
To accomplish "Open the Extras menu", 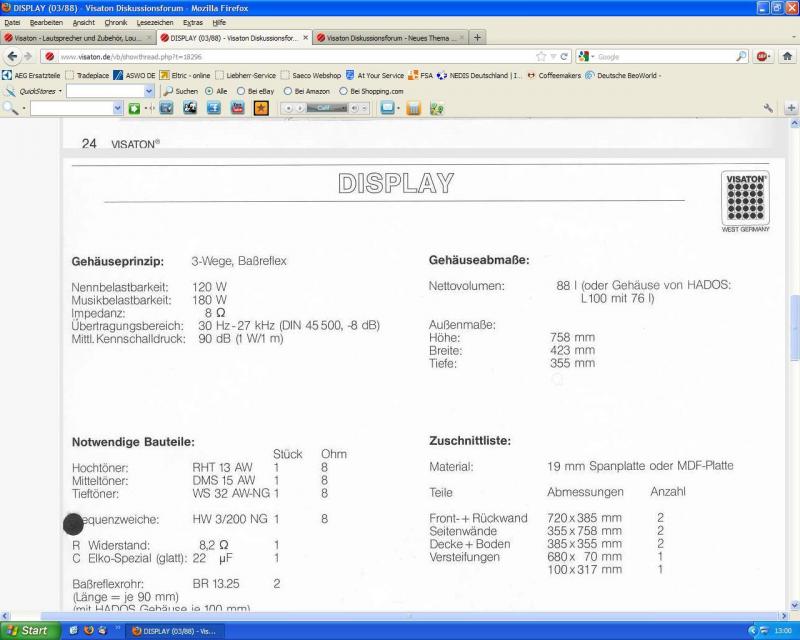I will point(193,22).
